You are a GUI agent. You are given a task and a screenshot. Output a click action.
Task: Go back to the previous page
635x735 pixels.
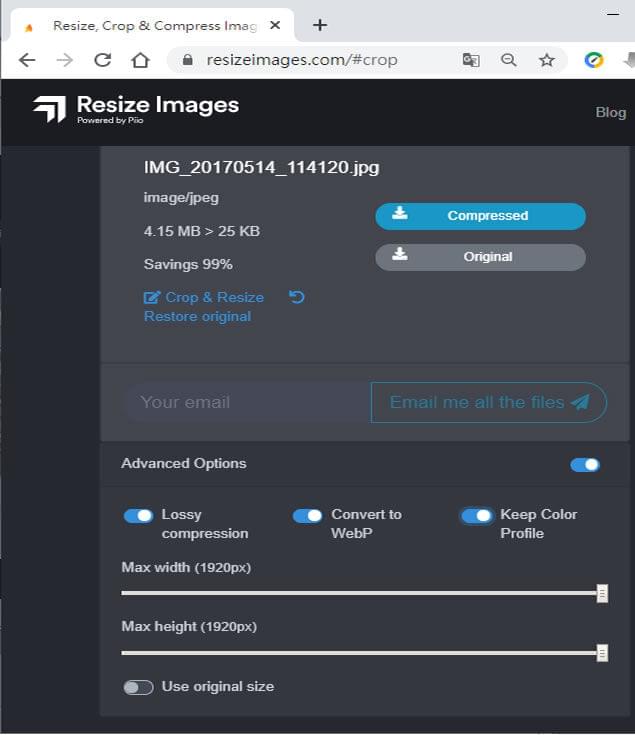click(x=27, y=60)
